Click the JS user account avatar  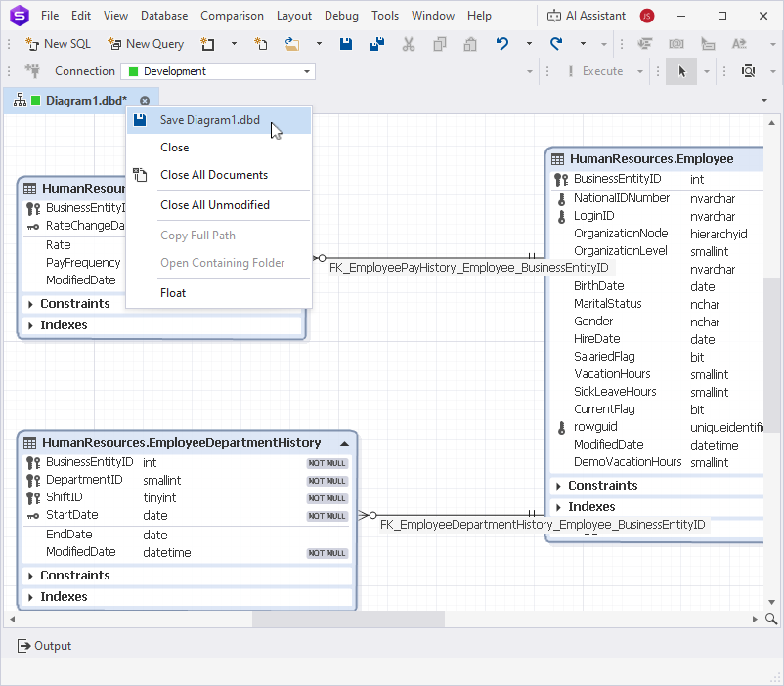(x=647, y=16)
